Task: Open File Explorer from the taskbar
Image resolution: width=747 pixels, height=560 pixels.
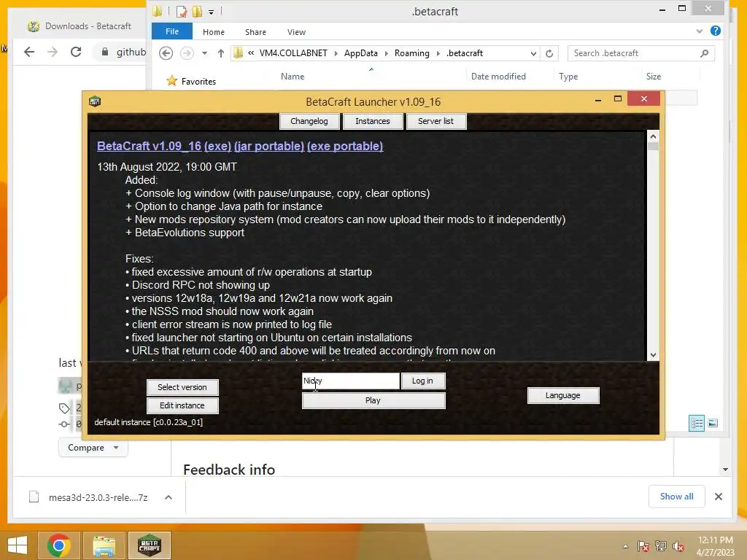Action: coord(104,545)
